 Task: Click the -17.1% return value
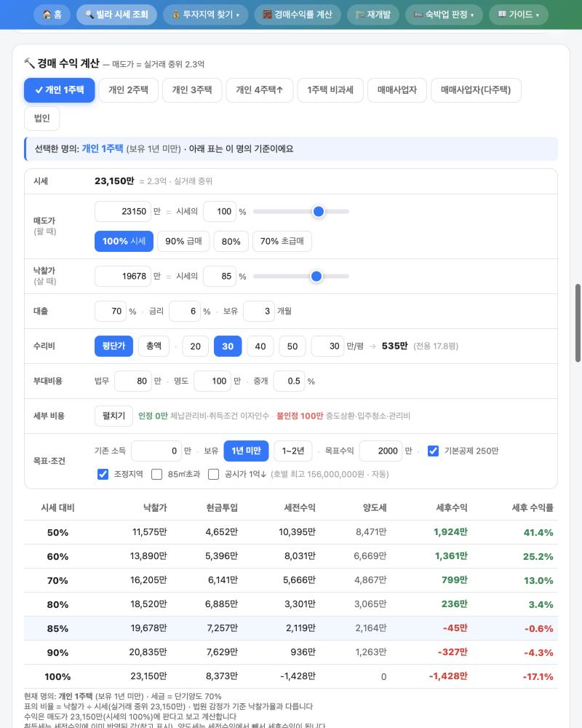538,676
